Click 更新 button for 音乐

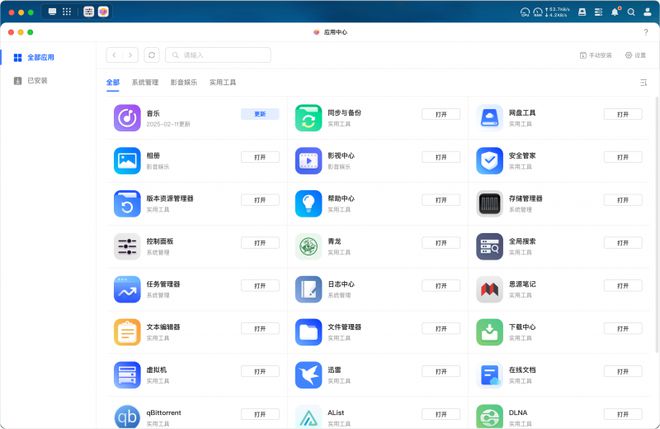[x=260, y=114]
